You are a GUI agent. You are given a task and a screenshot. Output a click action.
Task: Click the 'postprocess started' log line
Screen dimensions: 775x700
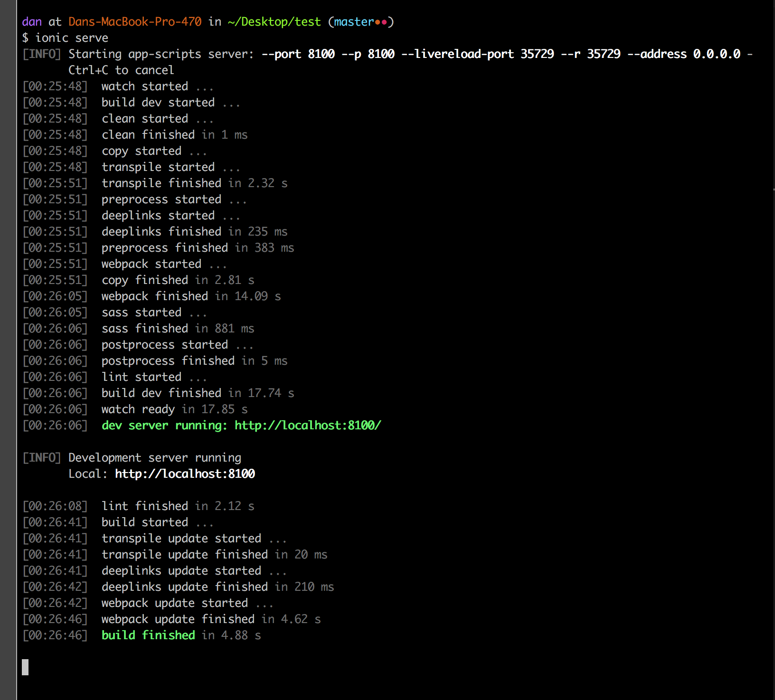tap(177, 345)
